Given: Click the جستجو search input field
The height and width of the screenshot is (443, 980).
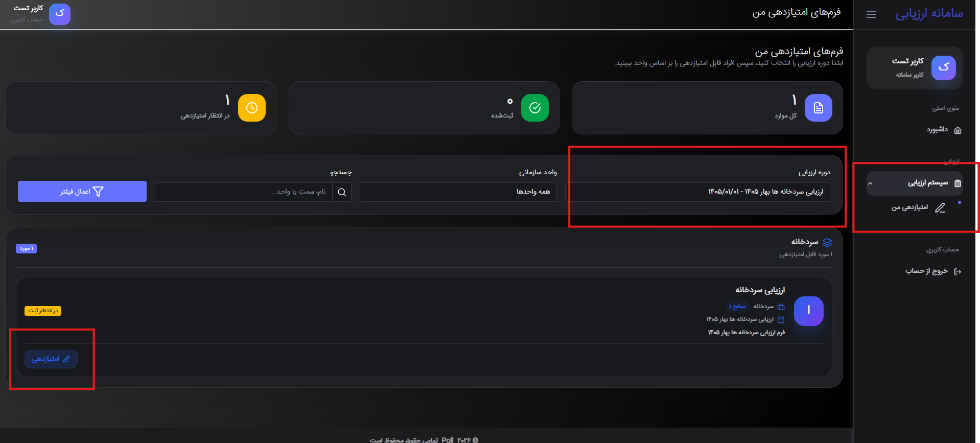Looking at the screenshot, I should coord(244,192).
